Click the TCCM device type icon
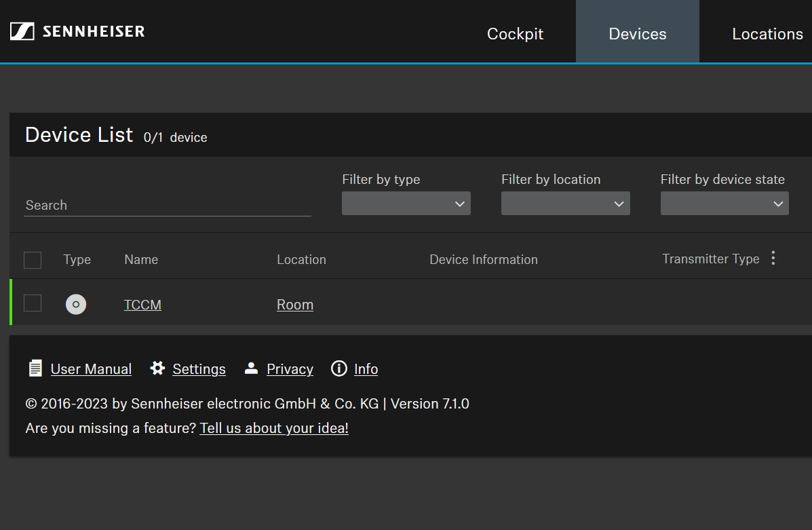This screenshot has width=812, height=530. 75,304
